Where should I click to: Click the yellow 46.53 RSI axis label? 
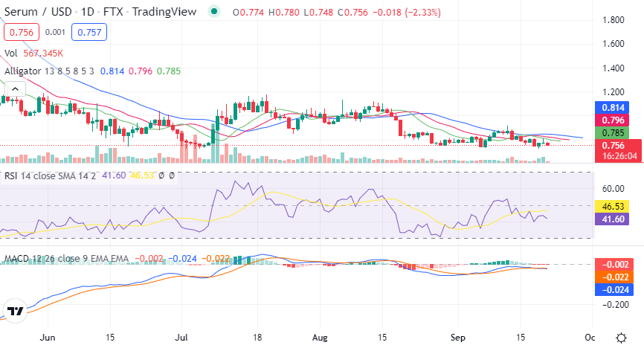[612, 206]
